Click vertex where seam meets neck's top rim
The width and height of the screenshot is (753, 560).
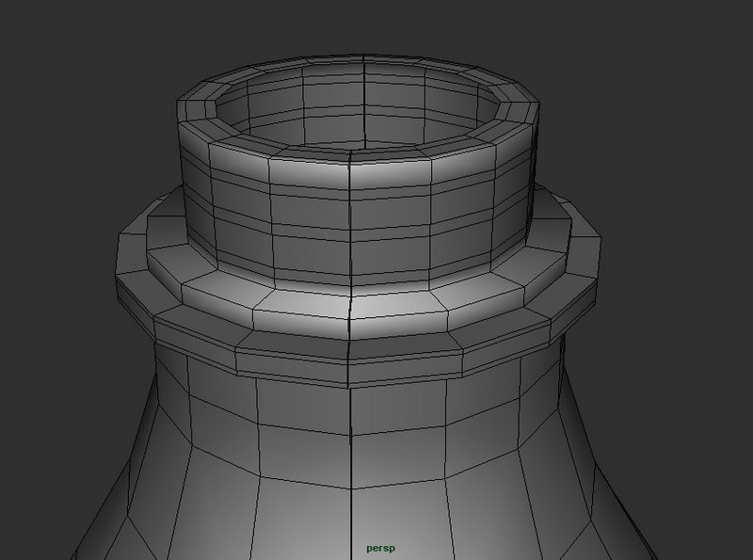353,151
